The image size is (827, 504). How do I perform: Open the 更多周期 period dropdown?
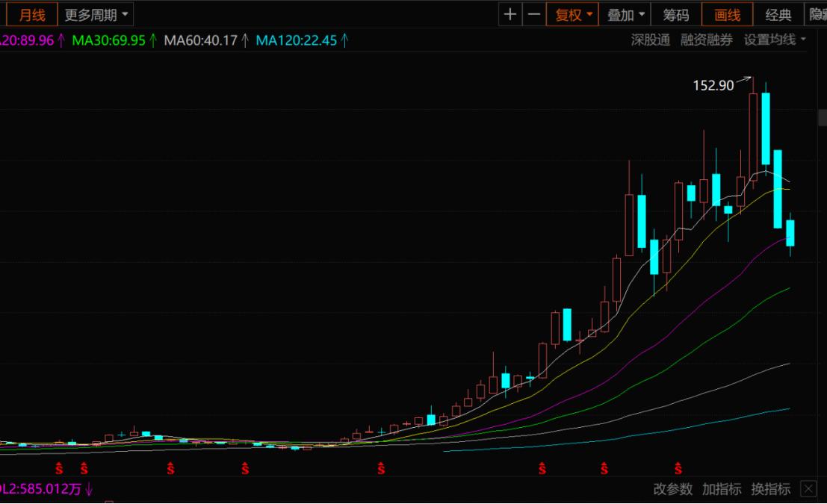pos(96,14)
